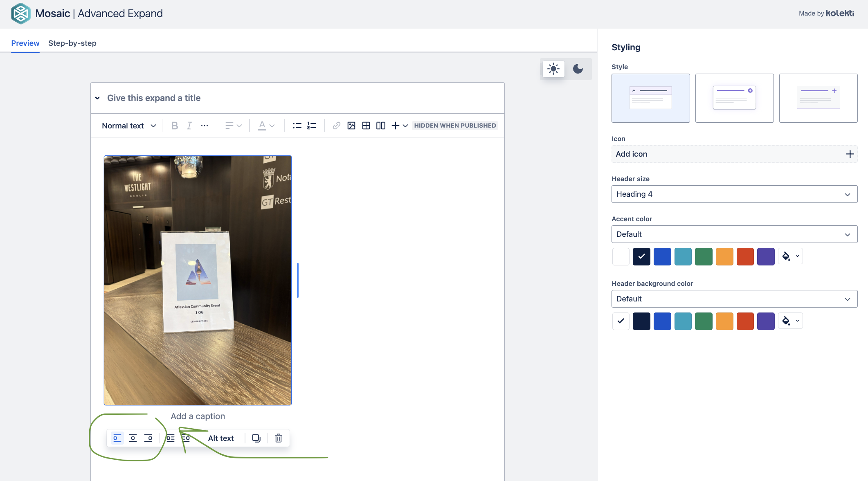Screen dimensions: 868x481
Task: Click the bullet list icon
Action: pyautogui.click(x=297, y=126)
